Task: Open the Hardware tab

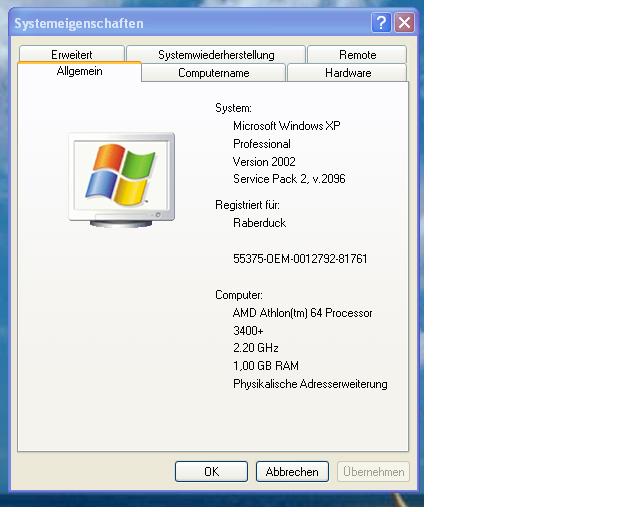Action: pos(348,73)
